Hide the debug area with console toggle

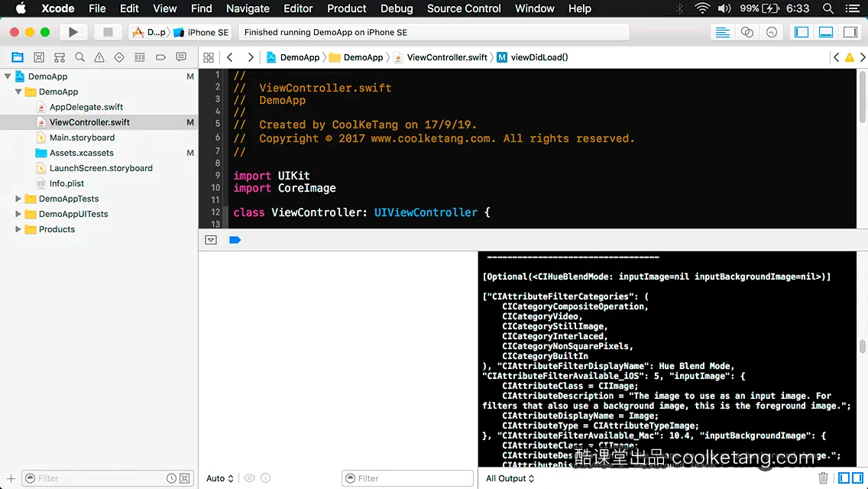[x=211, y=240]
